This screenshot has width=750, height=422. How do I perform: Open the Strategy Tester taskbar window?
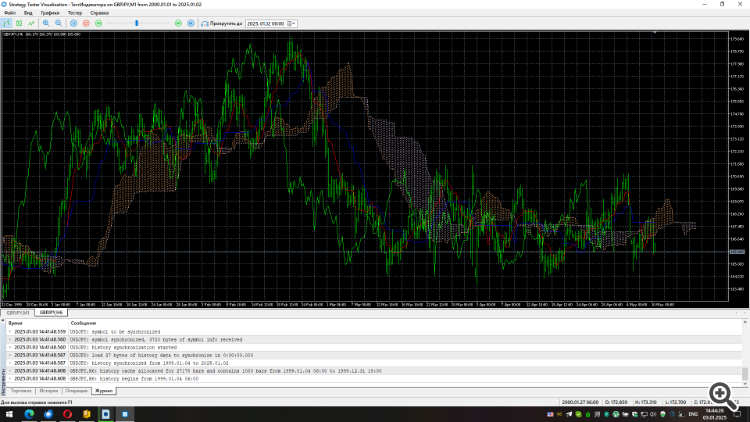pyautogui.click(x=125, y=414)
